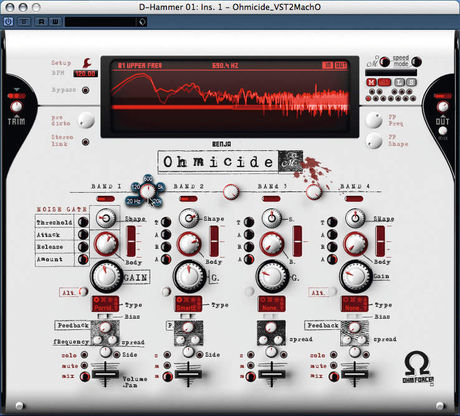The width and height of the screenshot is (460, 416).
Task: Toggle the Band 1 mute button
Action: point(84,365)
